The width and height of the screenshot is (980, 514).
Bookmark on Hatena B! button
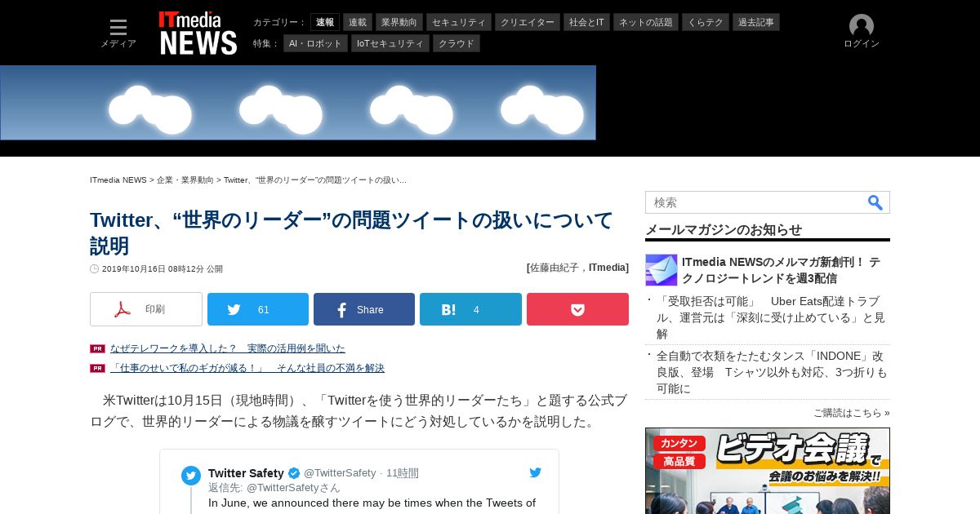[470, 309]
